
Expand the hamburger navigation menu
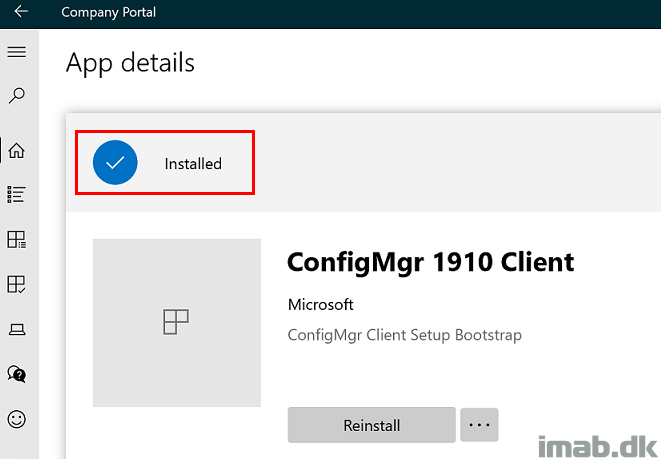(x=16, y=52)
